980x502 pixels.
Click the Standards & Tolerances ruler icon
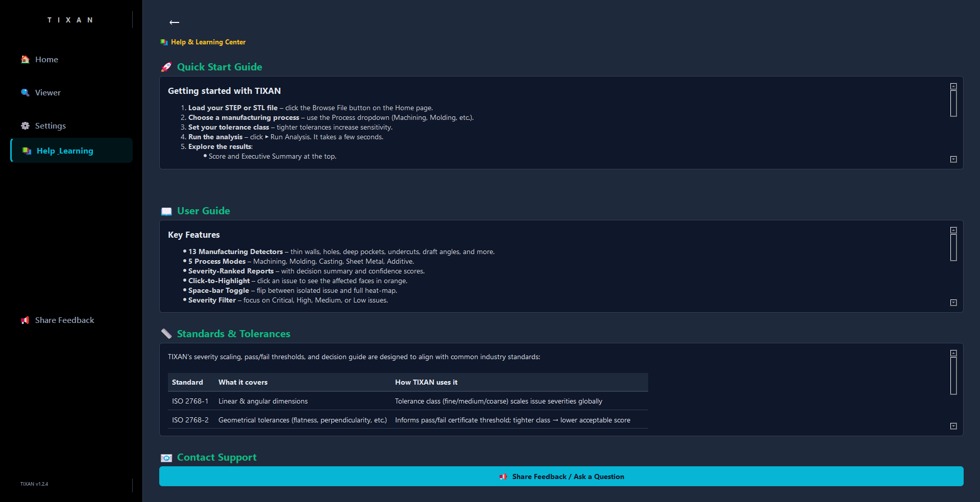coord(166,334)
